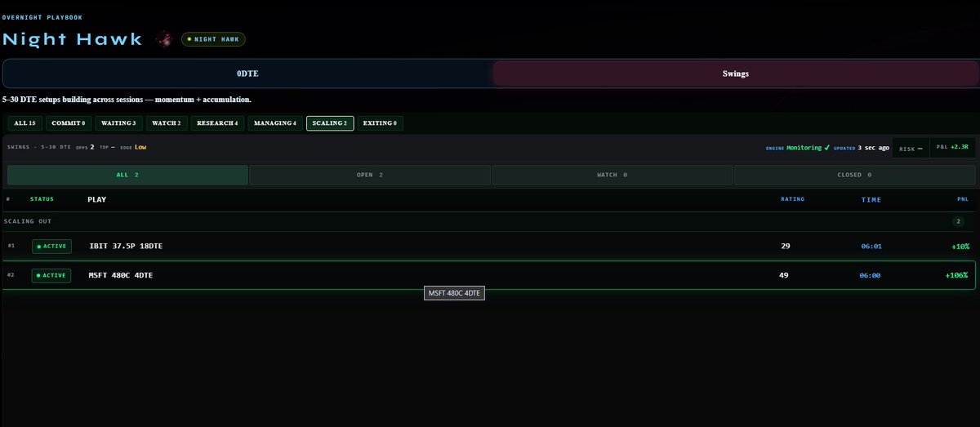Image resolution: width=980 pixels, height=427 pixels.
Task: Switch to the Swings tab
Action: pyautogui.click(x=735, y=73)
